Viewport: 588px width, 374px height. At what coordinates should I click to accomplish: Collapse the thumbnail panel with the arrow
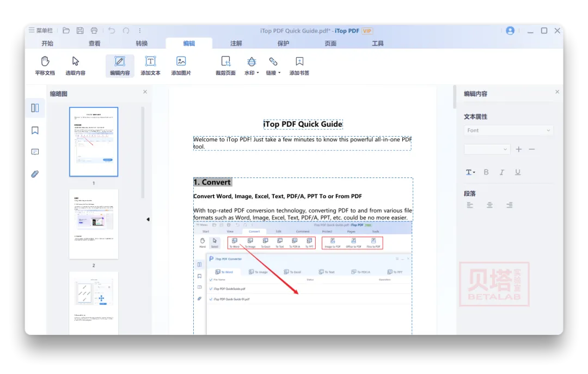[148, 219]
